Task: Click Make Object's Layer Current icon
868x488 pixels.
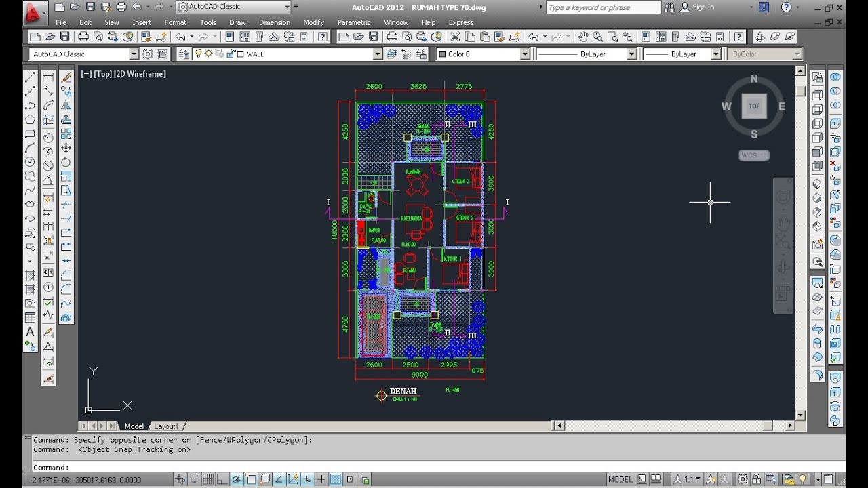Action: (x=392, y=54)
